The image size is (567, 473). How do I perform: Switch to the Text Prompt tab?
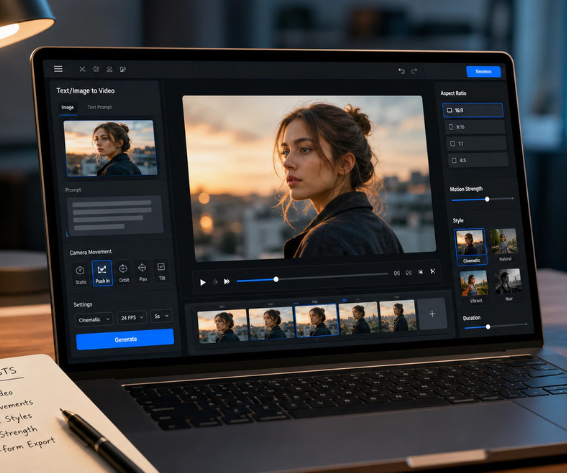pos(99,107)
